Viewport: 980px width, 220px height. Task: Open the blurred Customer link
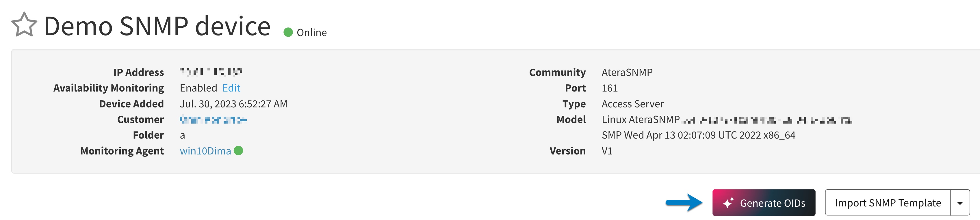point(213,120)
